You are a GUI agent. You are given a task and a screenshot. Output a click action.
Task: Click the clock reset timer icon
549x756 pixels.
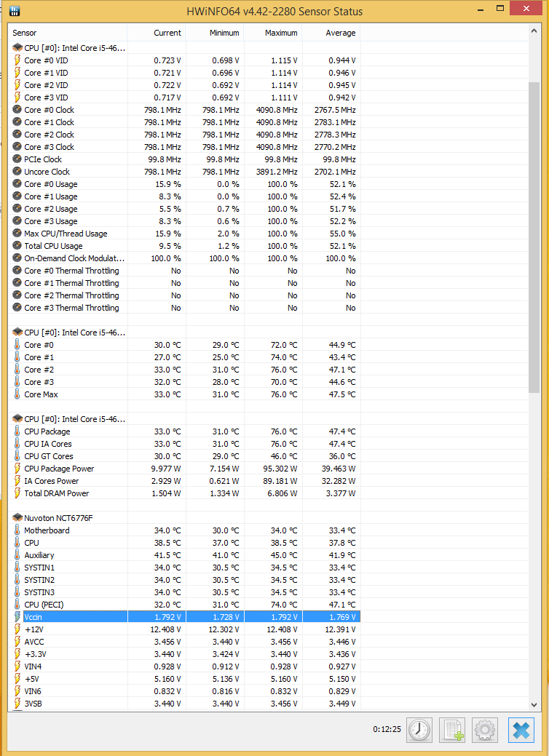coord(419,730)
